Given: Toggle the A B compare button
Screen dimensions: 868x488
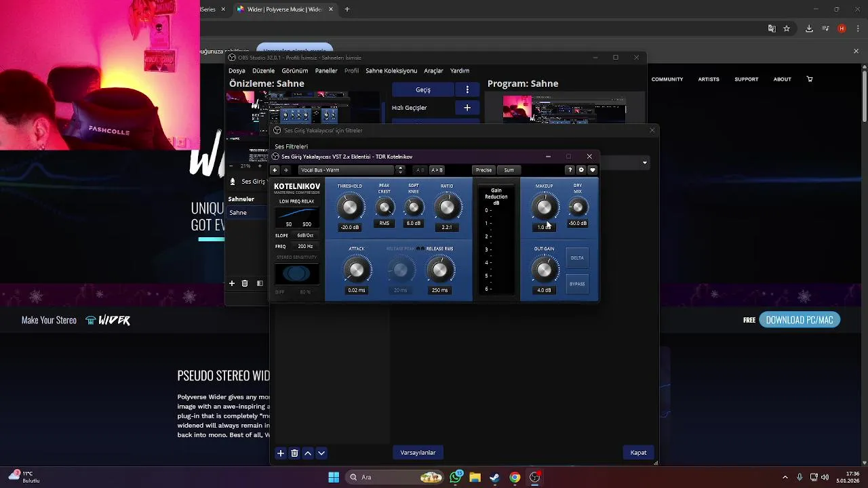Looking at the screenshot, I should point(420,170).
